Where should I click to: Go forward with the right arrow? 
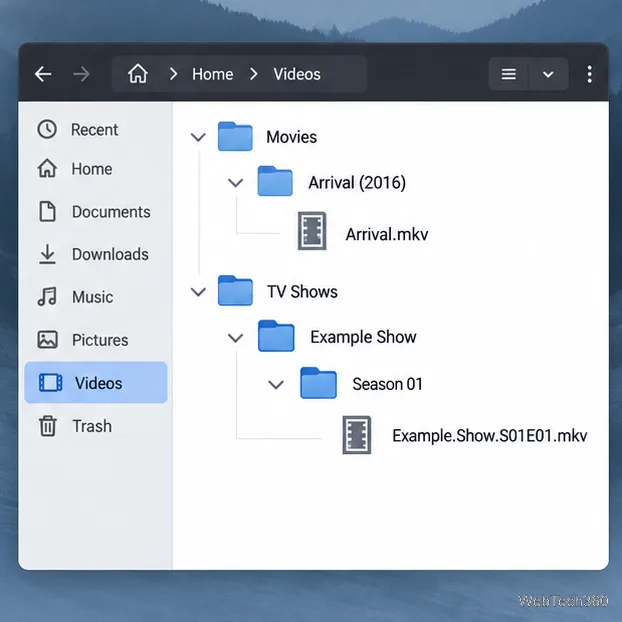coord(81,74)
